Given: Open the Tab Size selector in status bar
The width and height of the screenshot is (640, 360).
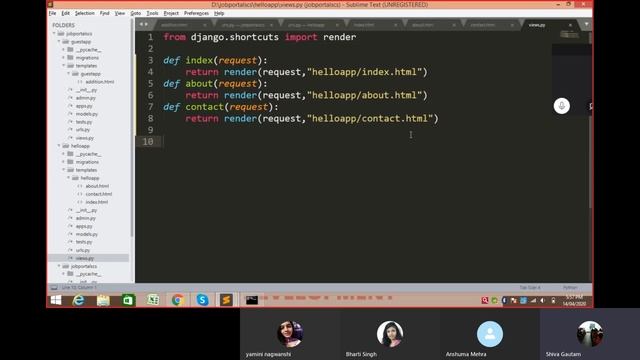Looking at the screenshot, I should [530, 288].
